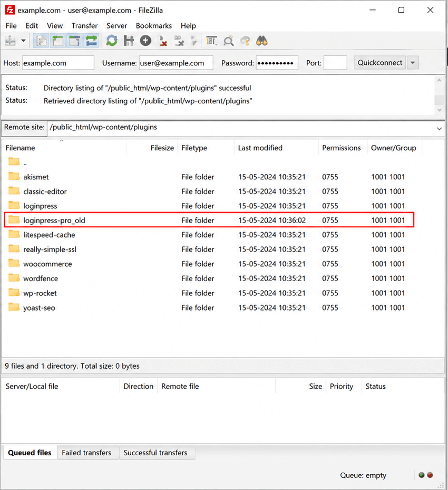The width and height of the screenshot is (448, 490).
Task: Expand the Quickconnect history dropdown
Action: pyautogui.click(x=413, y=62)
